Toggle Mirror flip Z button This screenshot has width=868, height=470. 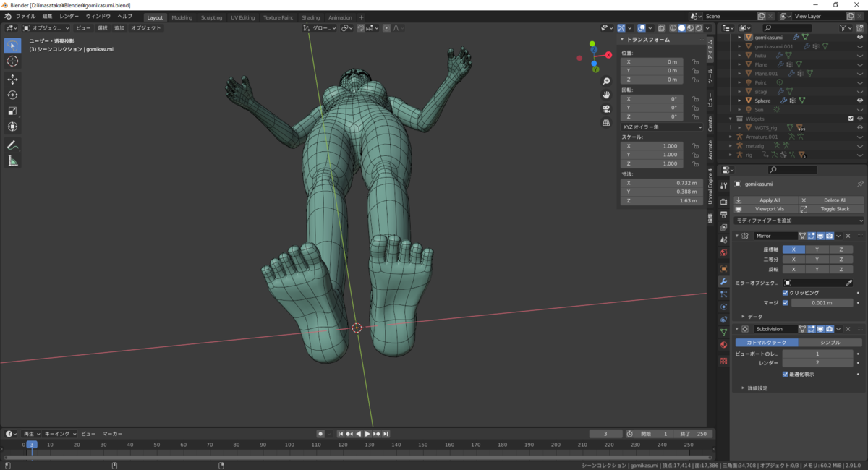pos(841,269)
